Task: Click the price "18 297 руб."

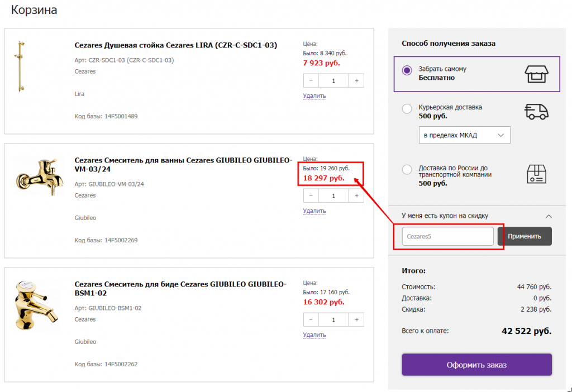Action: (x=323, y=178)
